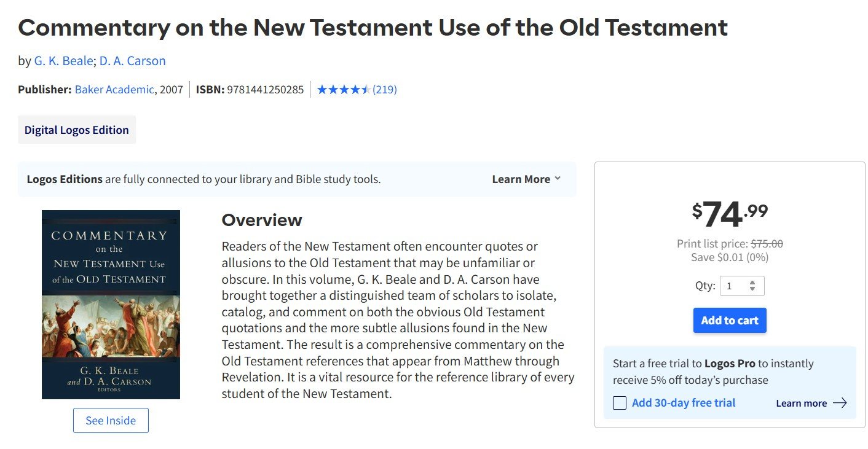Viewport: 868px width, 449px height.
Task: Increase quantity with the up arrow
Action: coord(752,283)
